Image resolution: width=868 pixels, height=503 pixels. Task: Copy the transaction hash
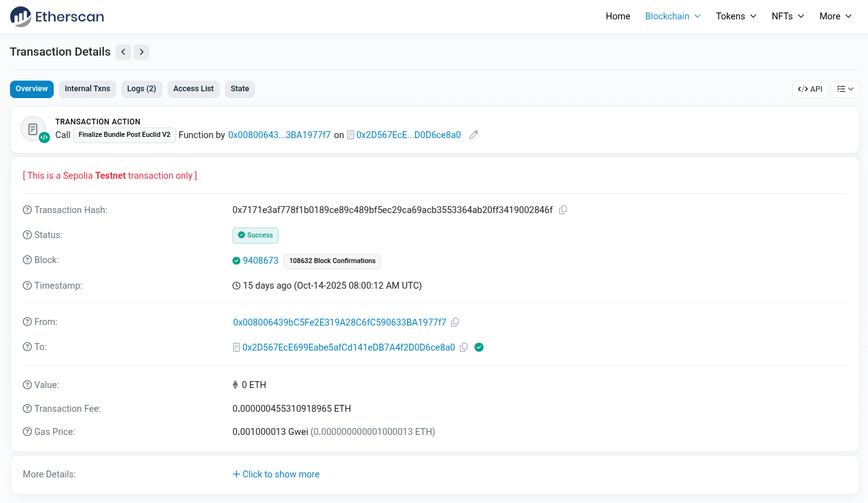pyautogui.click(x=563, y=210)
